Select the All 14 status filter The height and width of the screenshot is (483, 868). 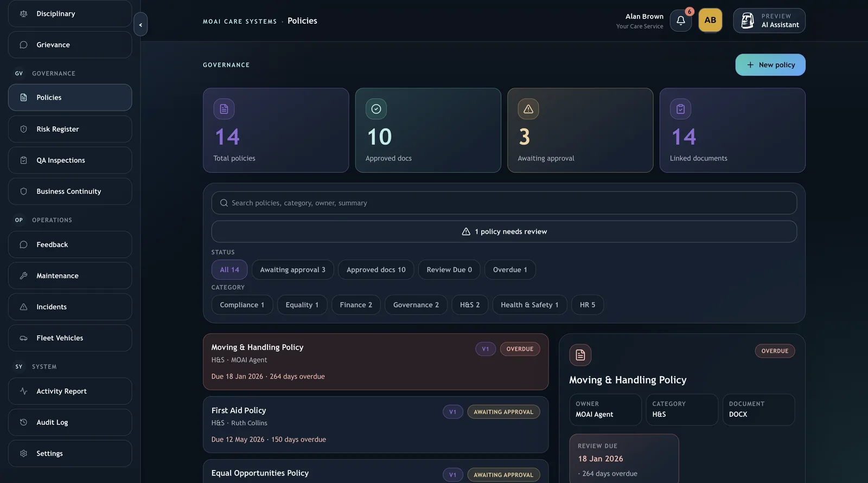pos(229,270)
